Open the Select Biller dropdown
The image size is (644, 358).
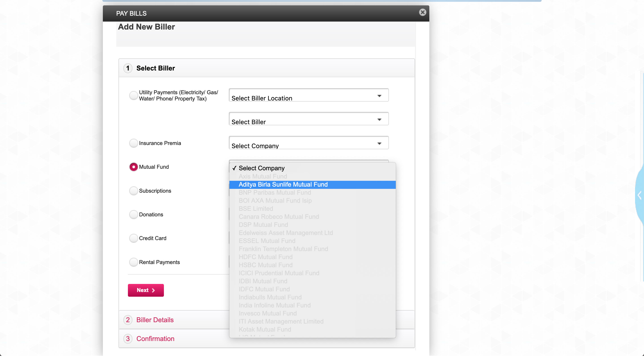[x=309, y=119]
